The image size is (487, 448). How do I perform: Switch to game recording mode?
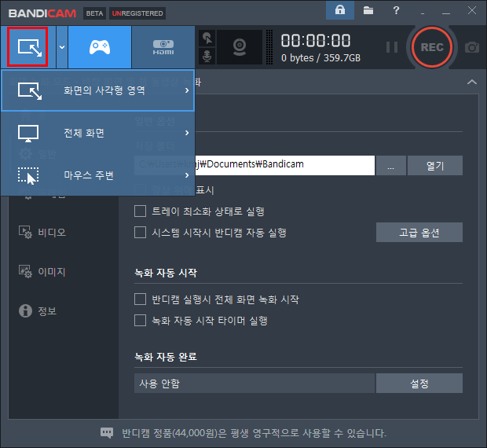(x=100, y=47)
